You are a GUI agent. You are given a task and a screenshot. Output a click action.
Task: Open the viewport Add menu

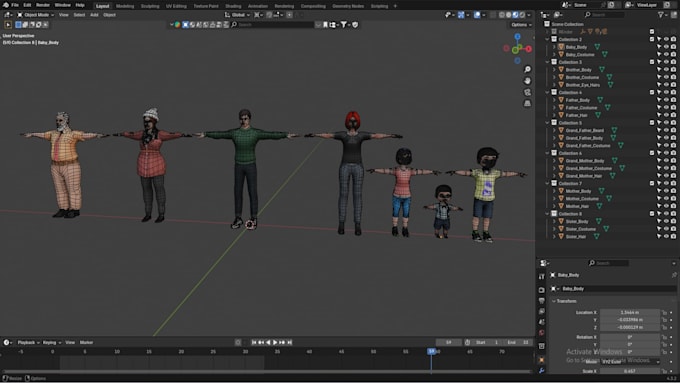(x=94, y=15)
